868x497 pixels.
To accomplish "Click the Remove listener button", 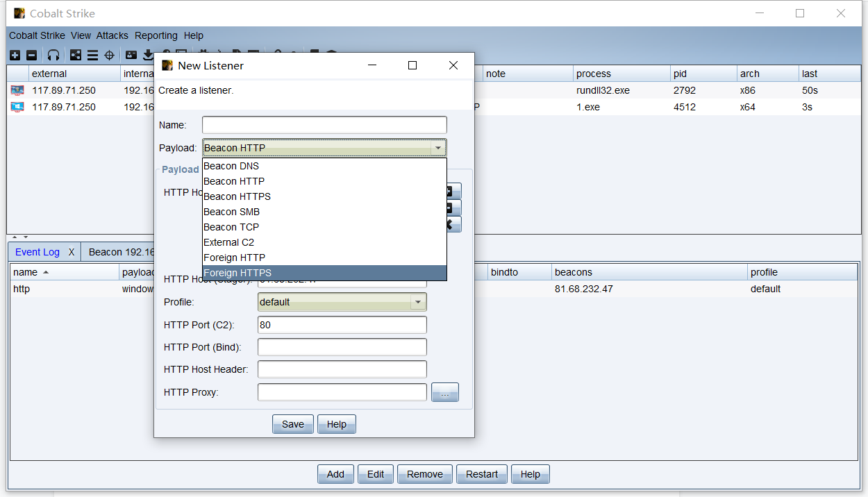I will pos(425,474).
